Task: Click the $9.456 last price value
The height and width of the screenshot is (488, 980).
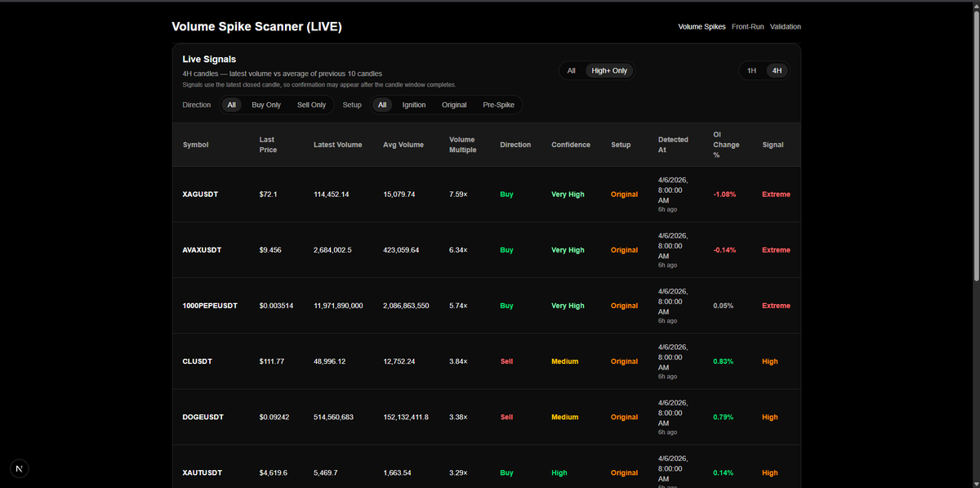Action: 270,250
